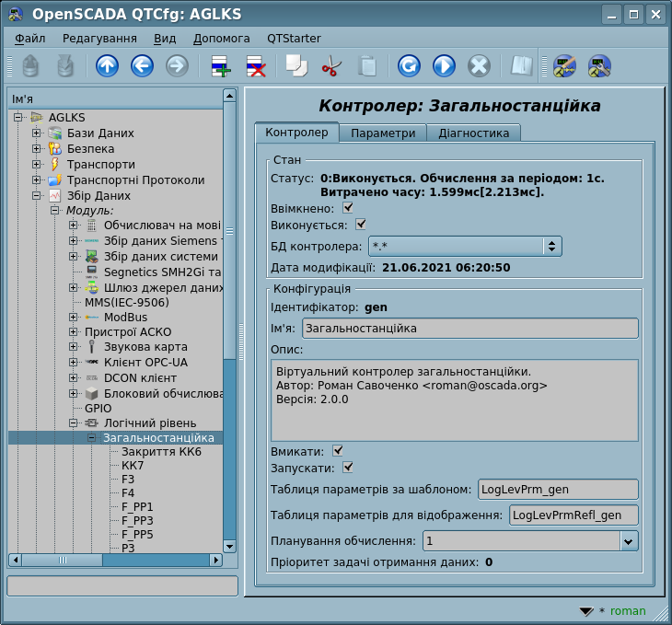This screenshot has width=672, height=625.
Task: Select the Закриття КК6 tree item
Action: 161,452
